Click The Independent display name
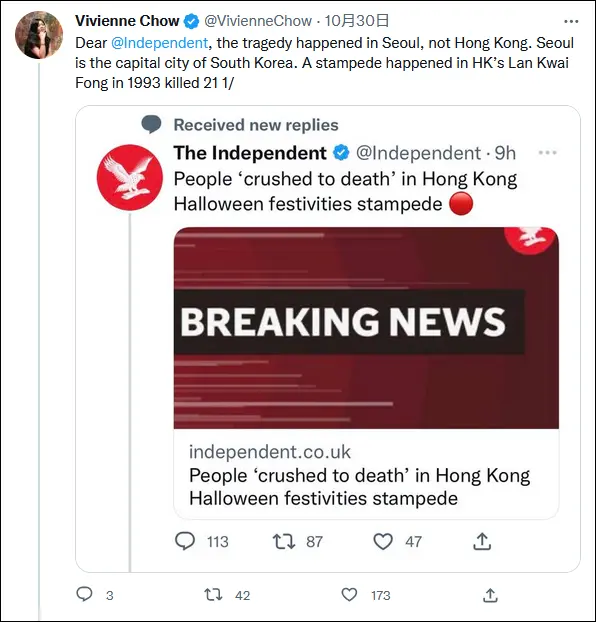 click(250, 153)
